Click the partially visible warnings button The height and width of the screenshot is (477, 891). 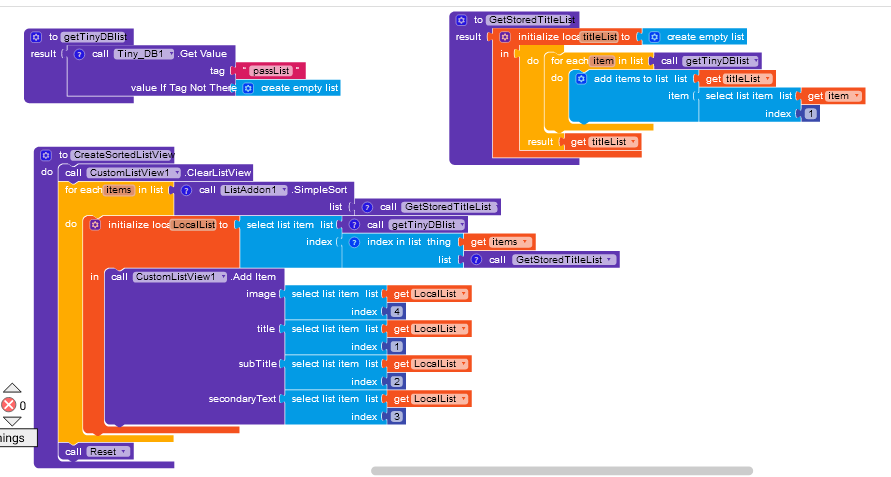(18, 438)
